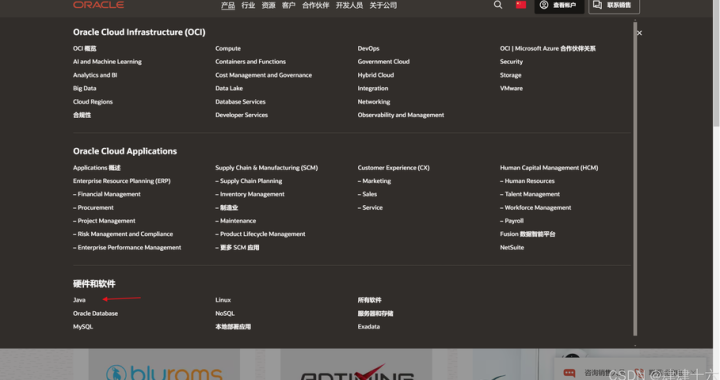Open the 开发人员 menu
The height and width of the screenshot is (380, 720).
coord(349,6)
